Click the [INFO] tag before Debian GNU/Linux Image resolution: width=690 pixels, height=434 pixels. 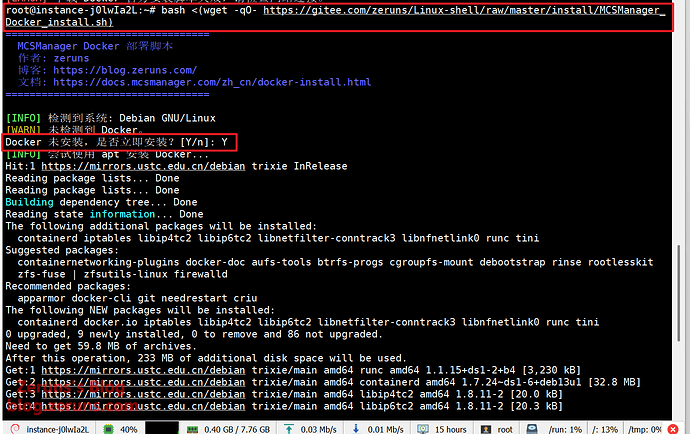[23, 118]
